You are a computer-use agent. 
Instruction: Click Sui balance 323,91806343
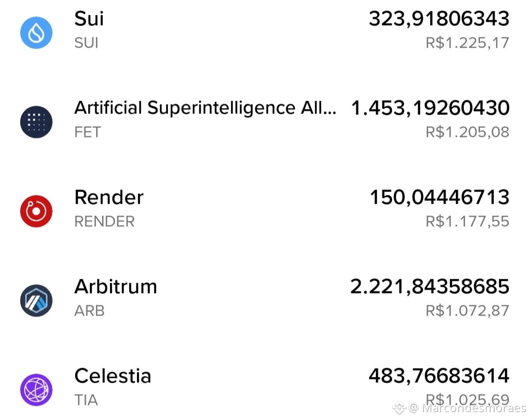pos(439,19)
